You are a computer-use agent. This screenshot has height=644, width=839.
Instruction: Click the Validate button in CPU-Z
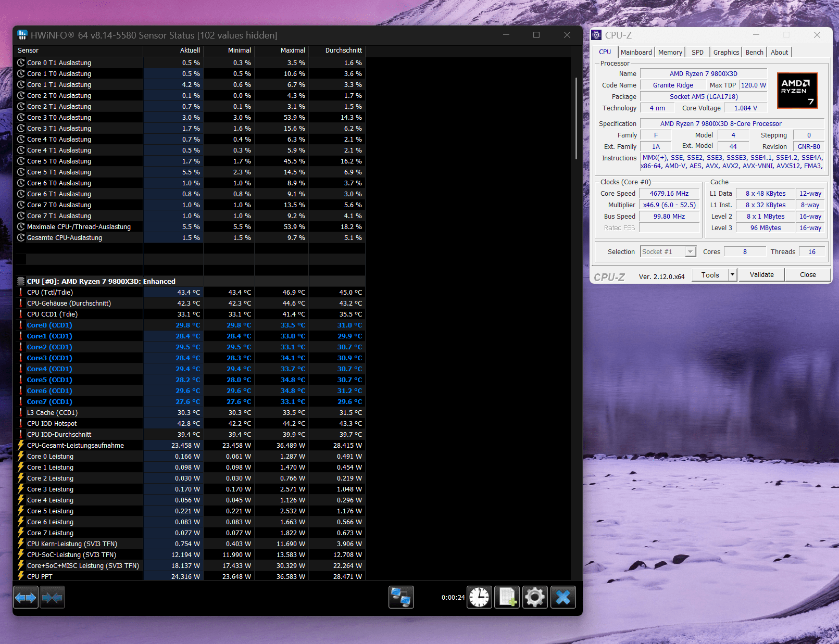click(762, 274)
